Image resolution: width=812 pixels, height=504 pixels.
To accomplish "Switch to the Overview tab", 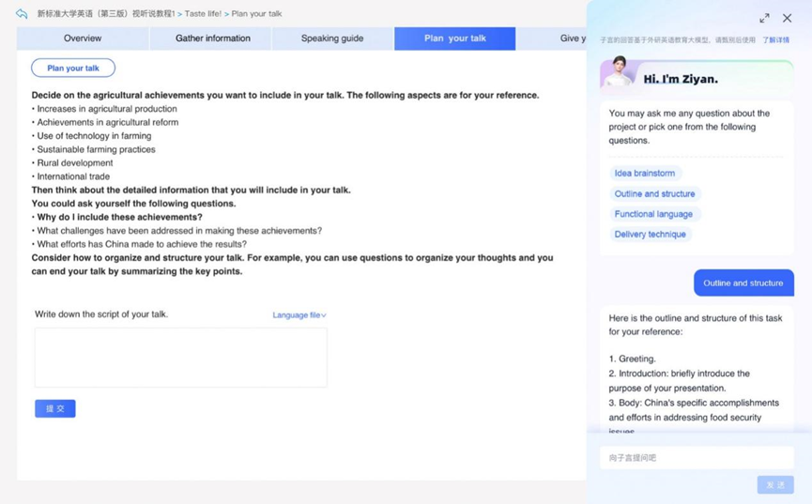I will (83, 38).
